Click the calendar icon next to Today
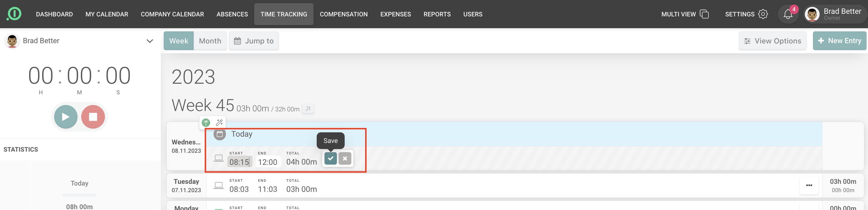The image size is (868, 210). click(x=220, y=134)
